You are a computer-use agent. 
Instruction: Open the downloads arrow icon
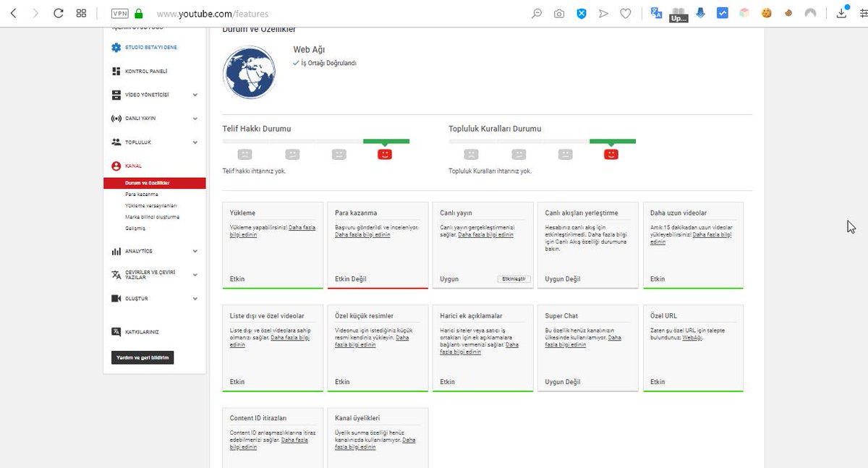(841, 13)
